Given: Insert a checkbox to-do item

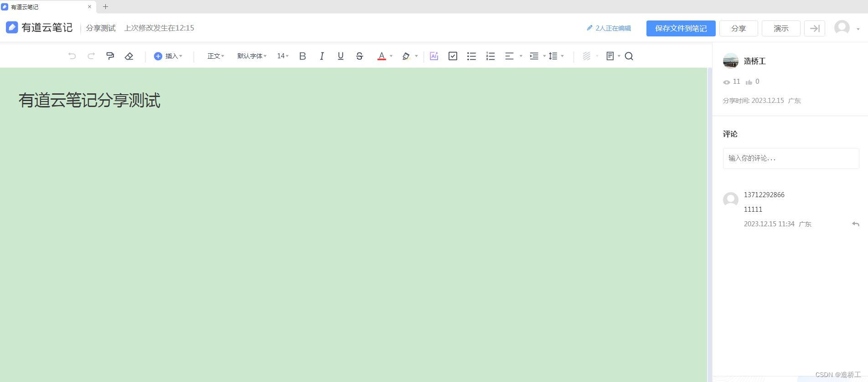Looking at the screenshot, I should (453, 56).
